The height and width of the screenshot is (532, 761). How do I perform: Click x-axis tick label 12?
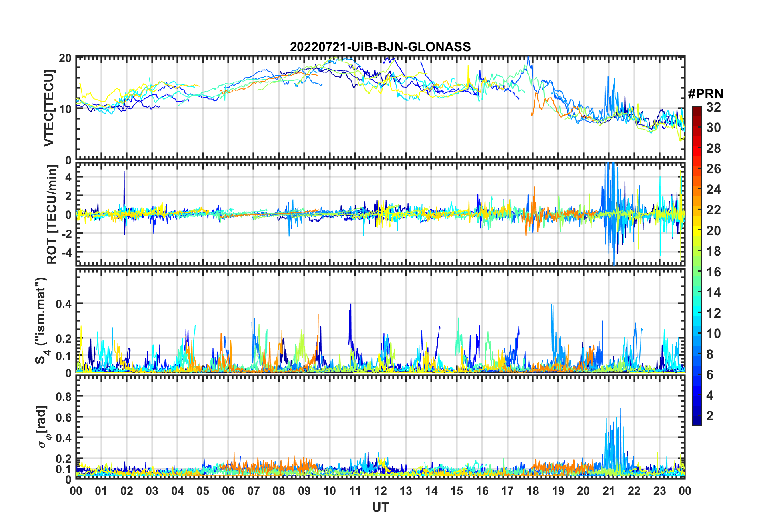(x=380, y=491)
